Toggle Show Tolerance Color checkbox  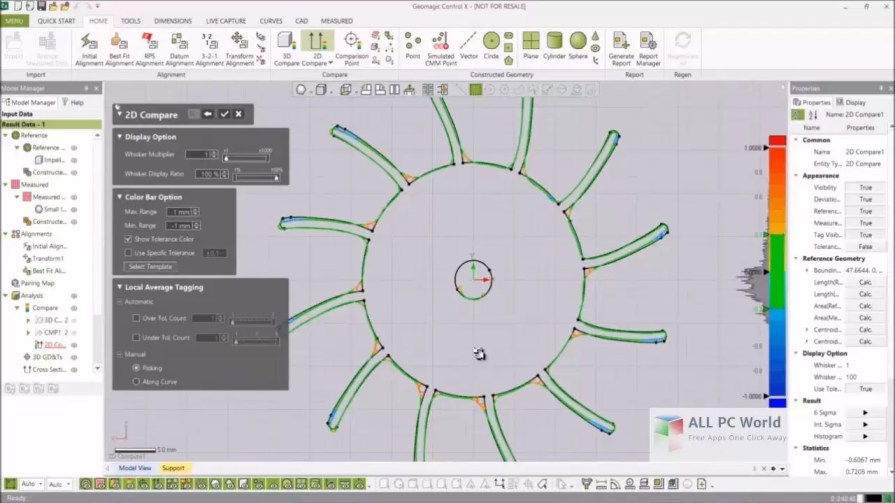pyautogui.click(x=128, y=239)
